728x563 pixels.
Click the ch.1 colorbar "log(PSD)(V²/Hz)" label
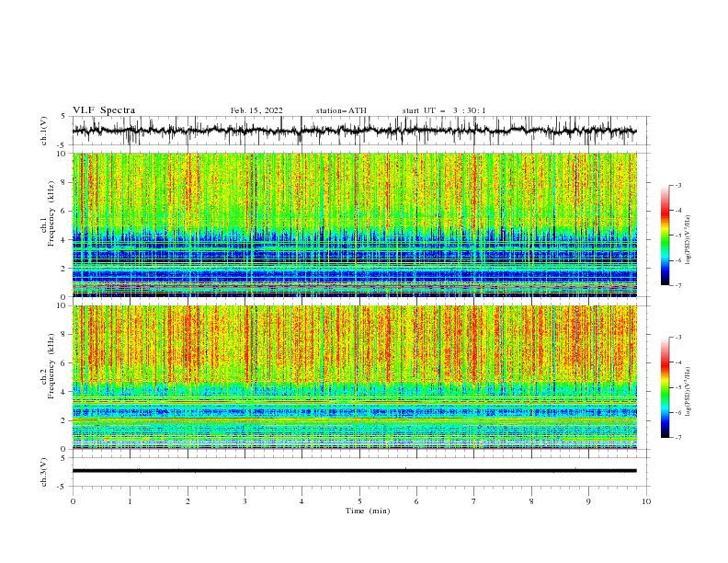[x=688, y=240]
